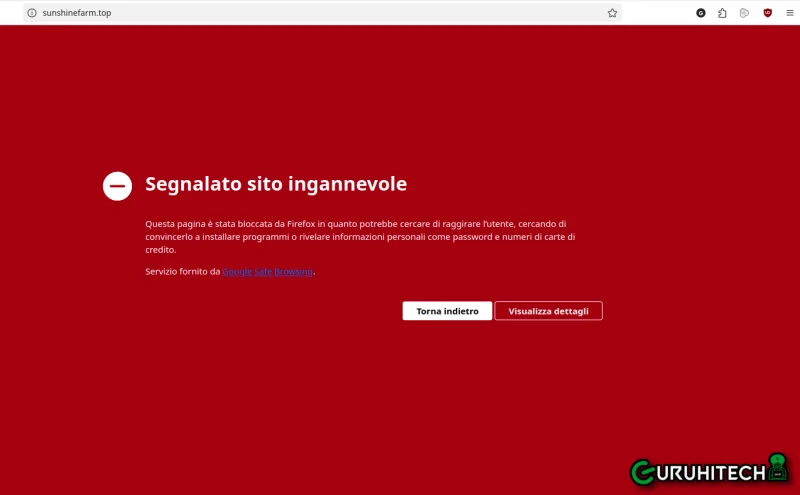800x495 pixels.
Task: Click the heading Segnalato sito ingannevole
Action: pos(276,184)
